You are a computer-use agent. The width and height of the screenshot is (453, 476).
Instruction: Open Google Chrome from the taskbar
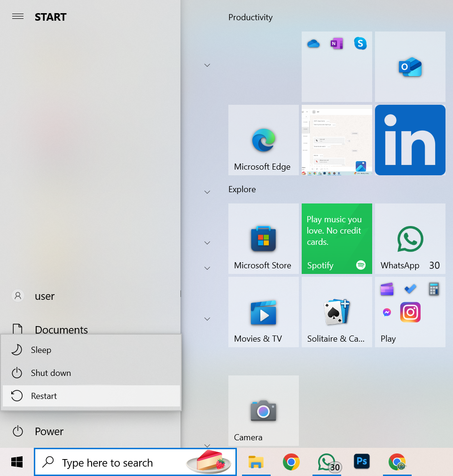coord(291,462)
